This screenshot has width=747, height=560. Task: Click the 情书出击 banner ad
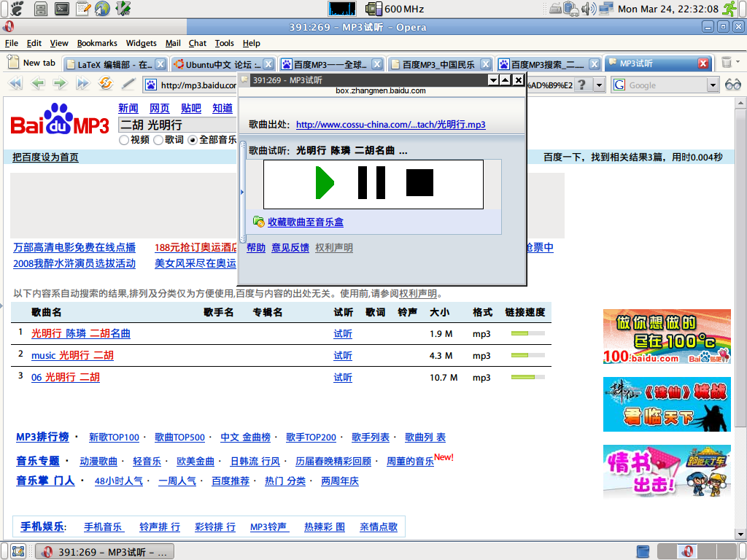click(x=667, y=472)
